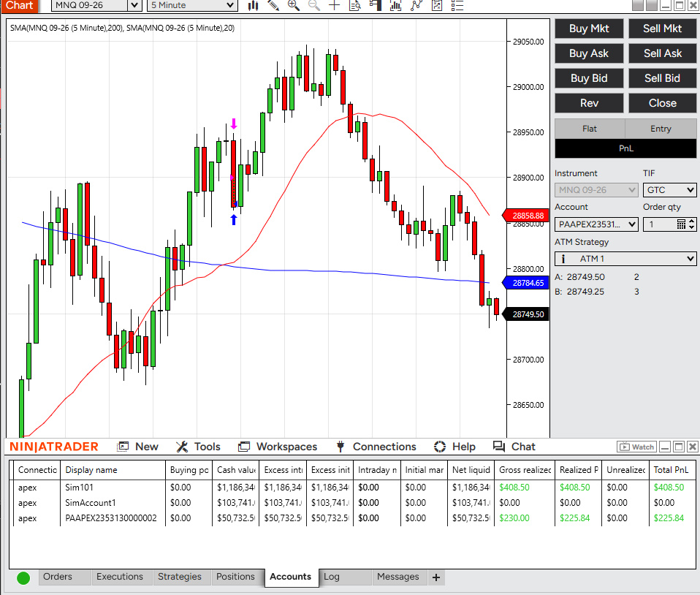Open the order quantity calculator icon
Image resolution: width=700 pixels, height=595 pixels.
(681, 224)
